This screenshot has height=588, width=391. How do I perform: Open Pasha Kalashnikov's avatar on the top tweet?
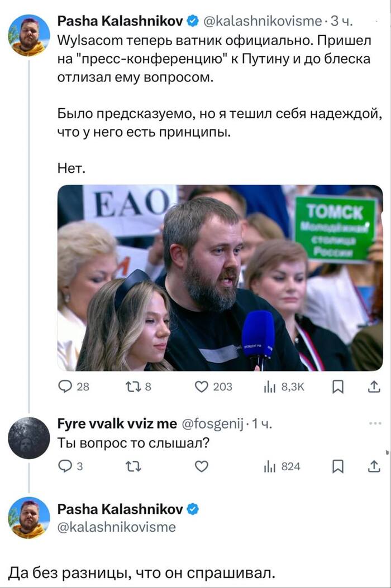29,36
